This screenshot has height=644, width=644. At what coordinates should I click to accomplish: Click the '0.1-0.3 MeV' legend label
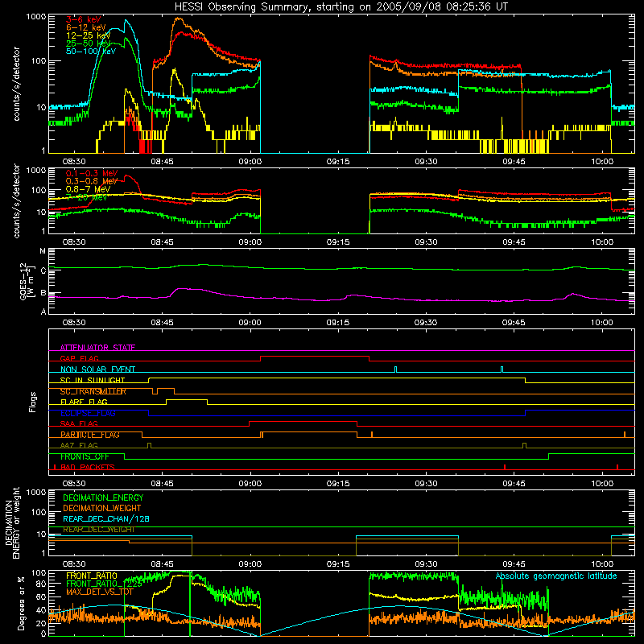coord(92,173)
